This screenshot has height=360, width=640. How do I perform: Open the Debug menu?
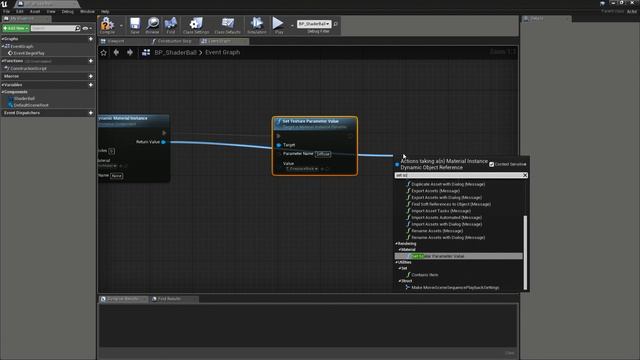68,11
